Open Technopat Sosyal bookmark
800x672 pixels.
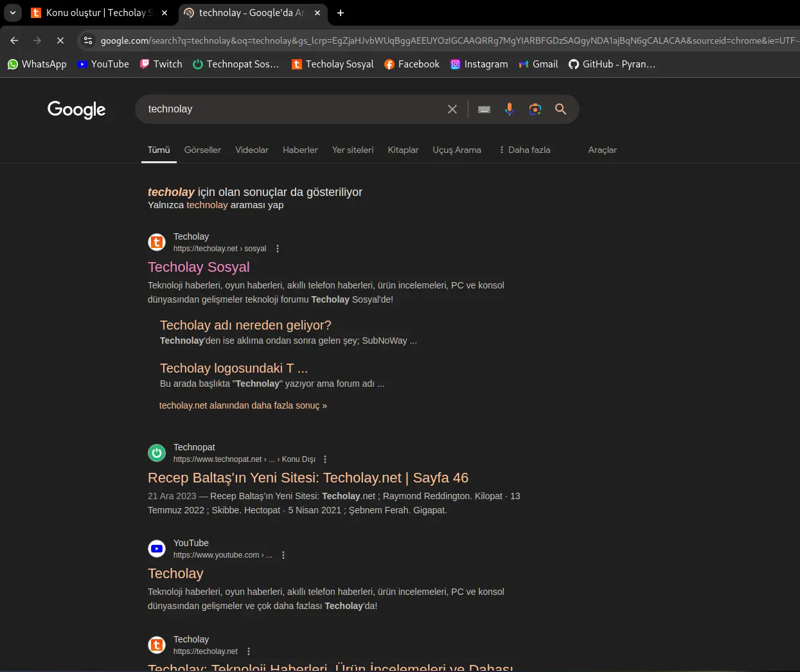pos(236,64)
